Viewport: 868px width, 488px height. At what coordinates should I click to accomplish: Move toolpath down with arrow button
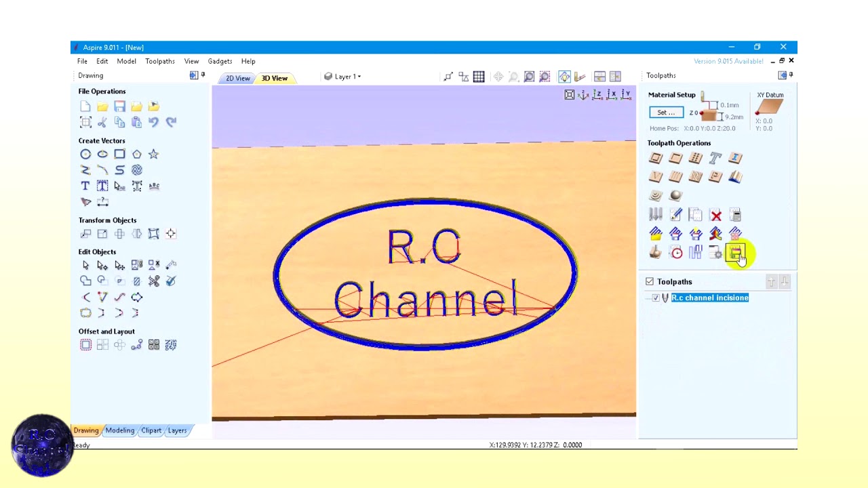(x=785, y=281)
